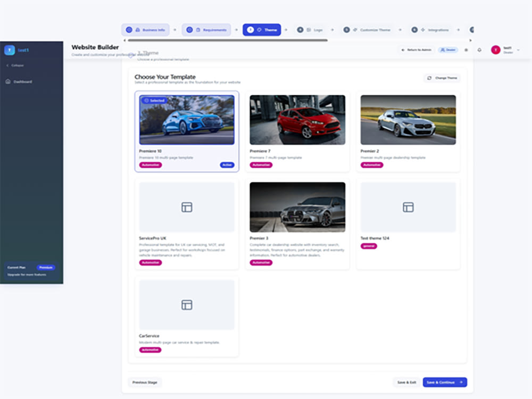Click the Automotive tag under Premier 2
Image resolution: width=532 pixels, height=399 pixels.
[x=372, y=165]
